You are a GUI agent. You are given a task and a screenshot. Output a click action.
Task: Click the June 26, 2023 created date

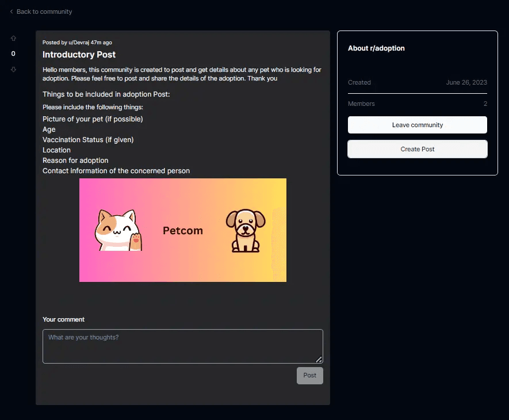466,82
